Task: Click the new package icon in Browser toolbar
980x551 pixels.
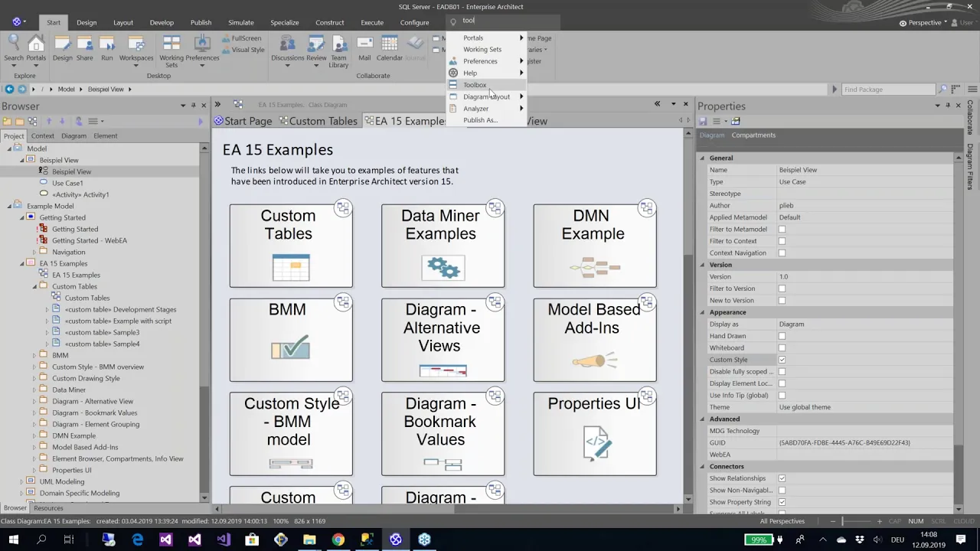Action: point(7,121)
